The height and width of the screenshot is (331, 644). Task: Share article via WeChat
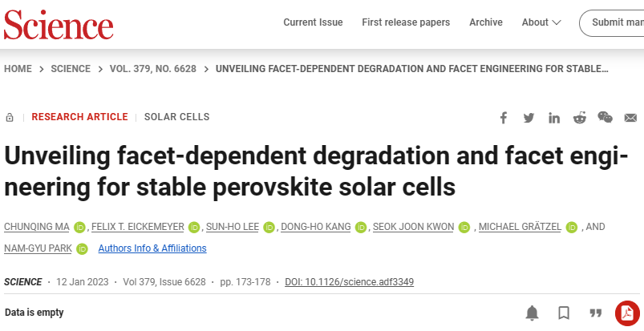pyautogui.click(x=605, y=118)
